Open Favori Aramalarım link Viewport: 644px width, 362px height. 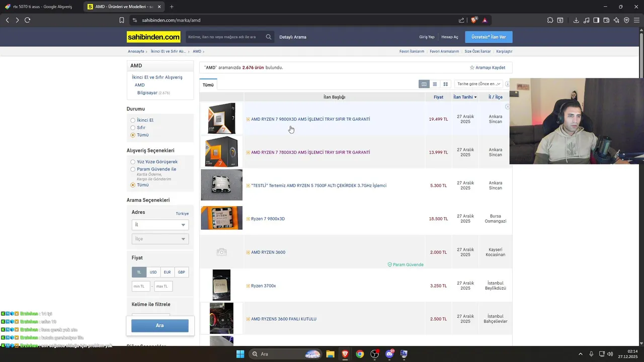(x=444, y=51)
